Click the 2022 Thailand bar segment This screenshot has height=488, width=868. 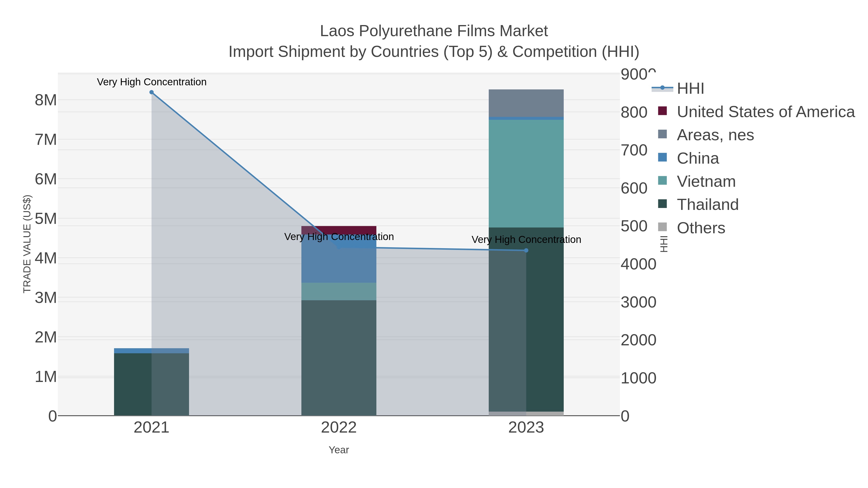pyautogui.click(x=339, y=358)
